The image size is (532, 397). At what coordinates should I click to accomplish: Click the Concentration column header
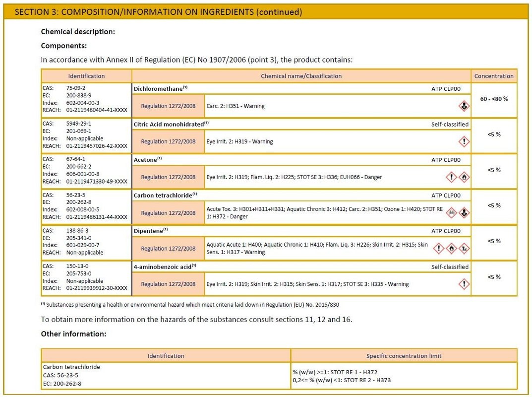coord(494,76)
